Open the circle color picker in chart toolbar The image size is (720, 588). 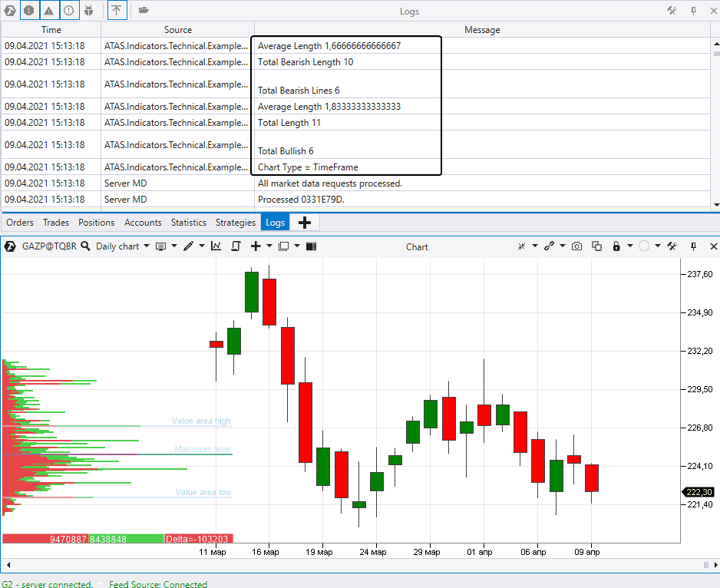click(644, 246)
